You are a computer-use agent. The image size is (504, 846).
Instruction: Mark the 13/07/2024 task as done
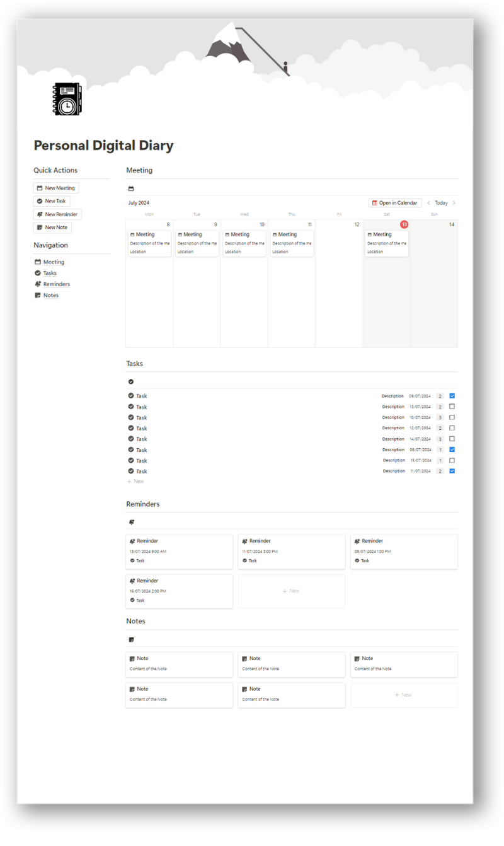click(x=452, y=407)
